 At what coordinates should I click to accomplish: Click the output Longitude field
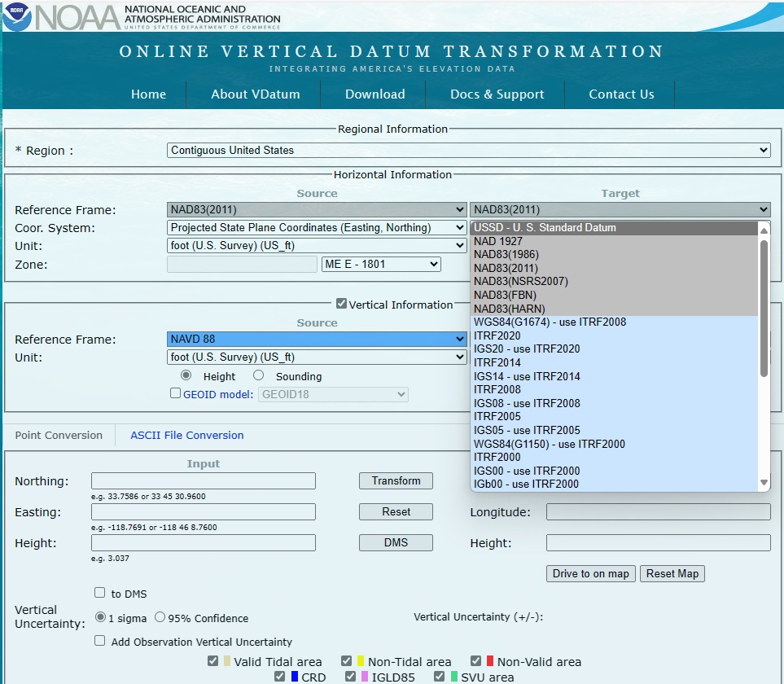pyautogui.click(x=658, y=511)
